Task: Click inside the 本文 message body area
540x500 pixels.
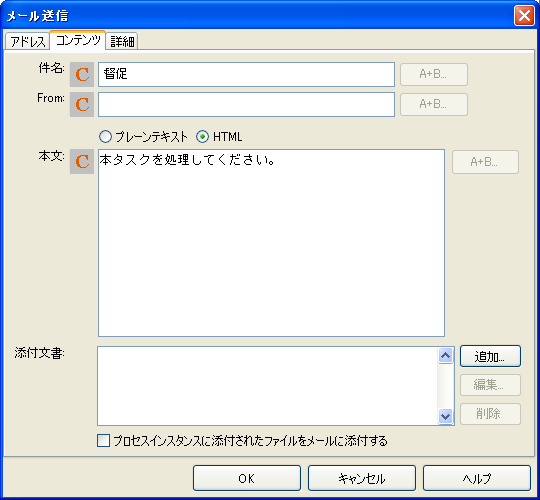Action: 271,243
